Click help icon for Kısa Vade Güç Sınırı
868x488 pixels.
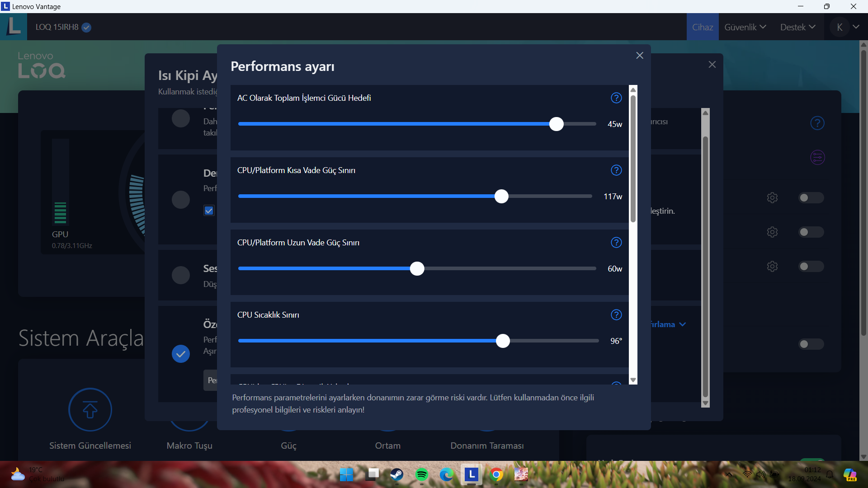pos(616,170)
